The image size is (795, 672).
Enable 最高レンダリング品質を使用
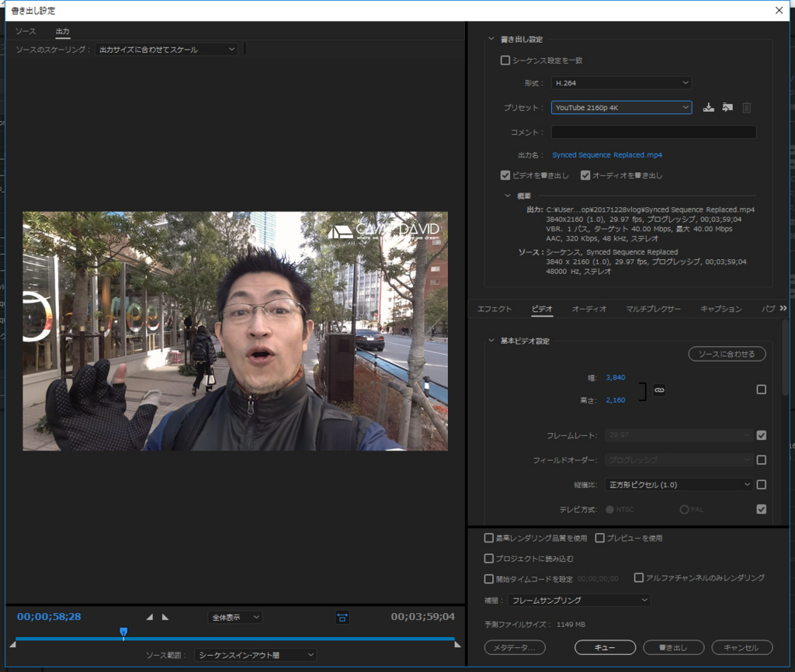pos(489,538)
